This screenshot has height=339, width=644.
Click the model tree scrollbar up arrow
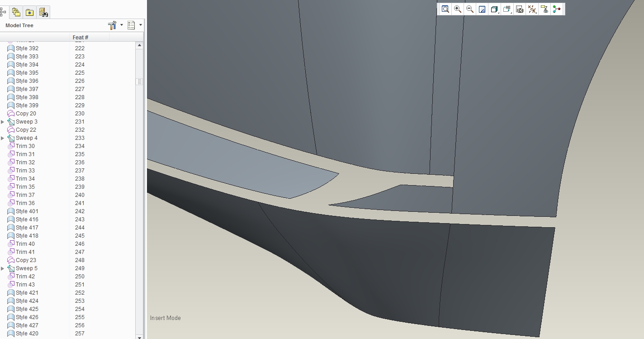coord(139,45)
